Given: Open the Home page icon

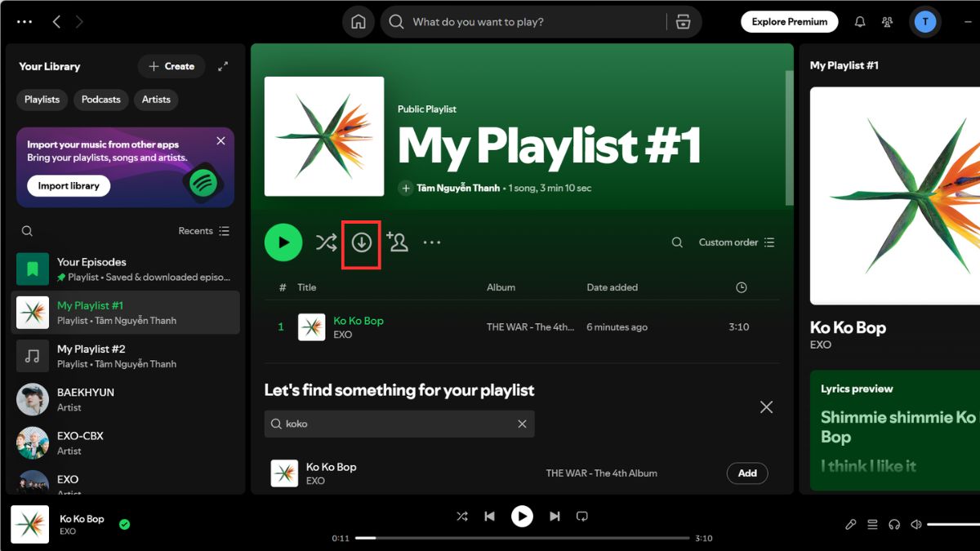Looking at the screenshot, I should [x=359, y=22].
